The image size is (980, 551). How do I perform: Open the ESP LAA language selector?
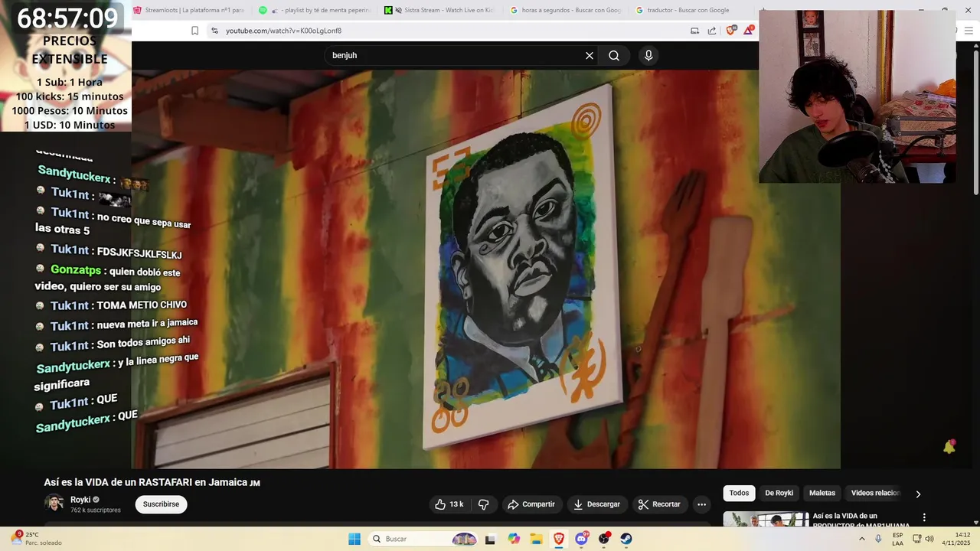(x=897, y=539)
